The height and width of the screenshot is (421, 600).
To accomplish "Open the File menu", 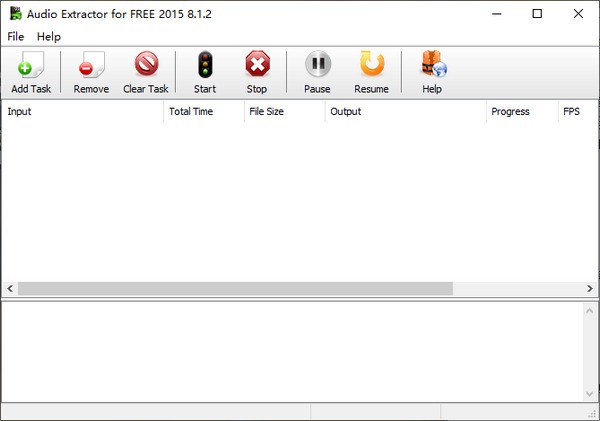I will coord(16,36).
